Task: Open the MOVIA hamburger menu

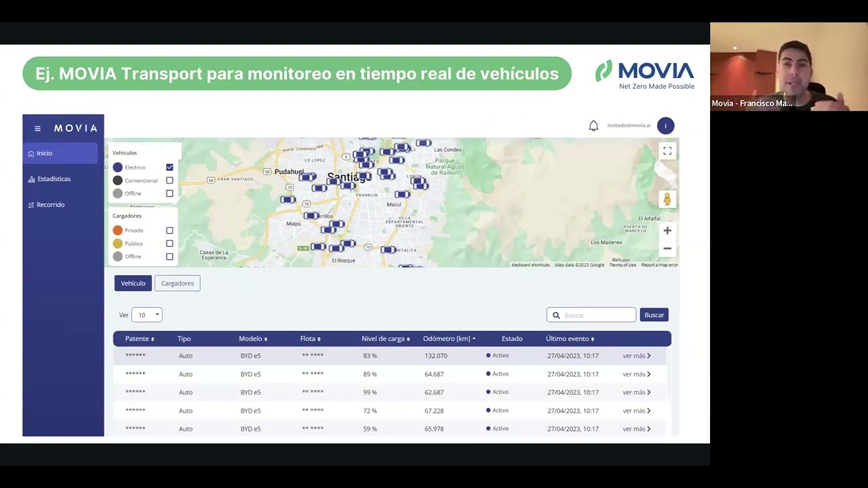Action: pos(37,128)
